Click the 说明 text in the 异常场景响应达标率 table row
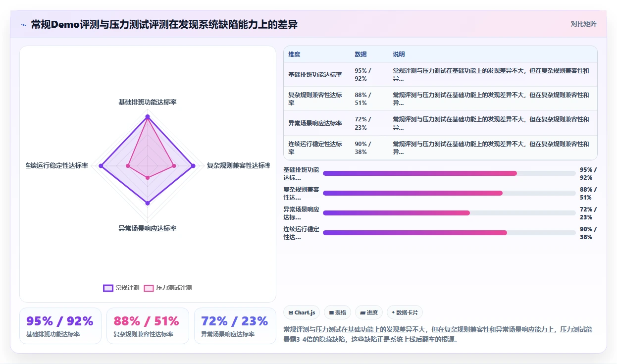The image size is (617, 364). (x=491, y=123)
